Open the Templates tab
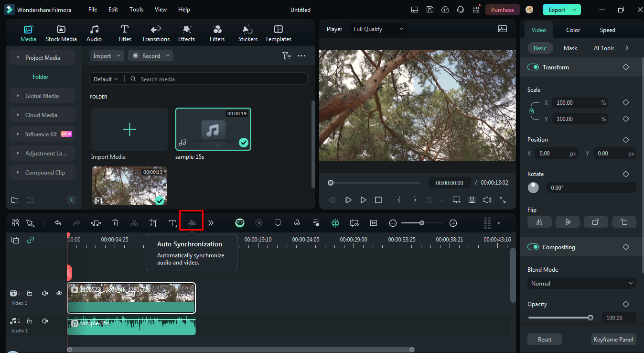Screen dimensions: 644x353 [x=279, y=33]
